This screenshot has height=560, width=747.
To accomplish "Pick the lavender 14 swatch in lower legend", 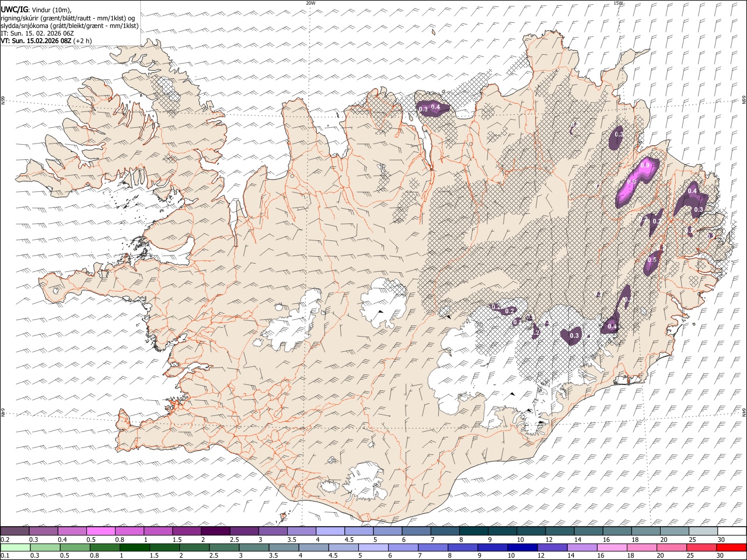I will point(582,547).
